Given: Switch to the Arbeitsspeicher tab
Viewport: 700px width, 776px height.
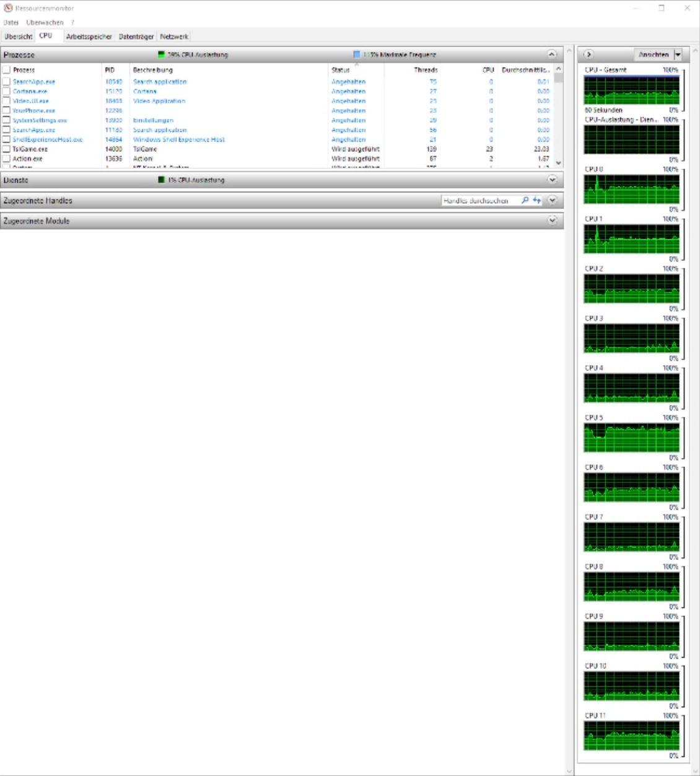Looking at the screenshot, I should (x=89, y=37).
